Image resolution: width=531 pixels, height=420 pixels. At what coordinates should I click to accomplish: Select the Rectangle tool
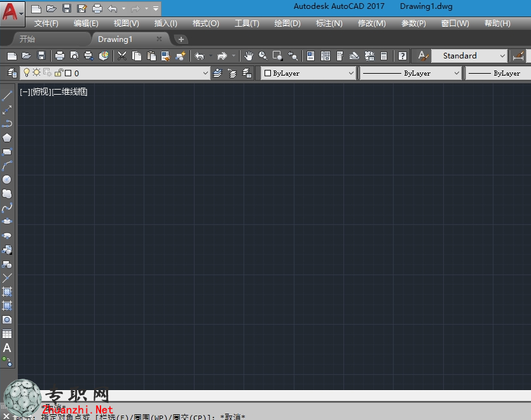(7, 152)
